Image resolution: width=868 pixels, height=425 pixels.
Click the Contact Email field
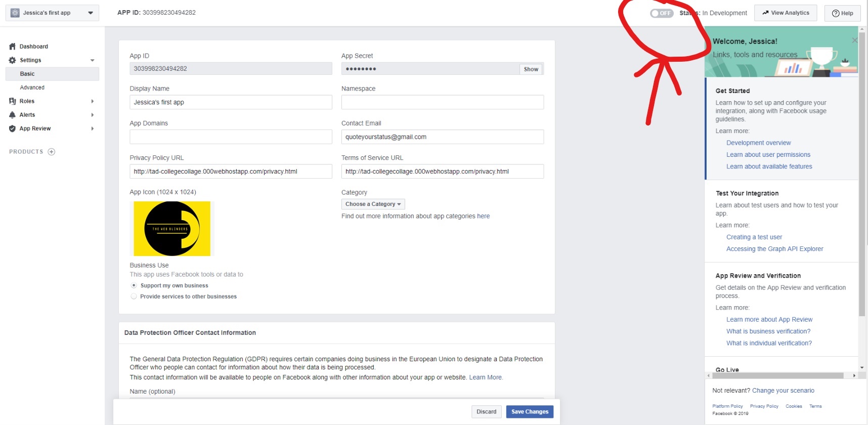[x=443, y=137]
